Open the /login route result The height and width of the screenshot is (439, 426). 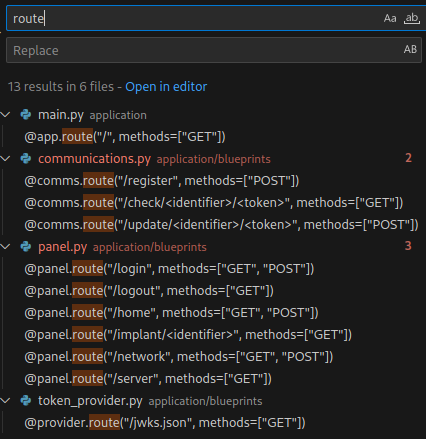[169, 269]
